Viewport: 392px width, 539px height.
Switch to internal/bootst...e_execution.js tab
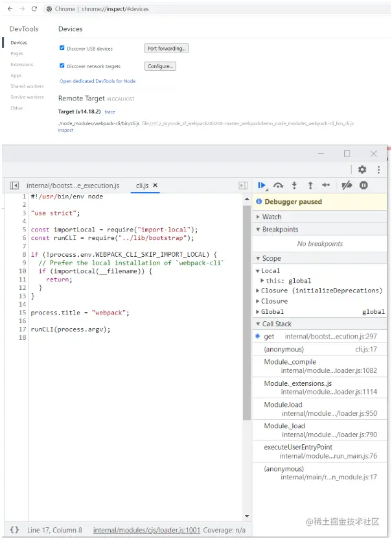coord(73,186)
